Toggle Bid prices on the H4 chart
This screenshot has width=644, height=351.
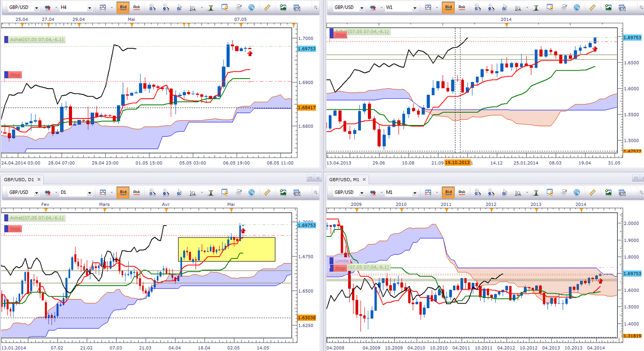click(123, 7)
